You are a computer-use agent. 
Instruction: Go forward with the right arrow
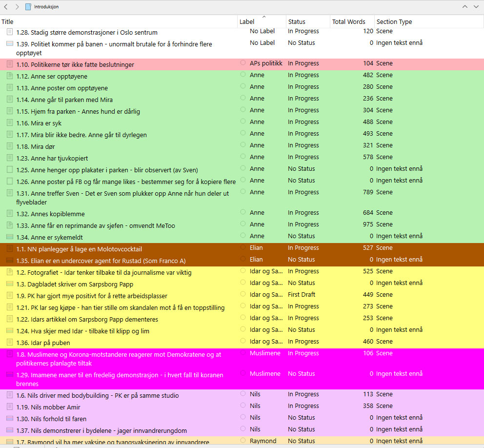click(17, 6)
